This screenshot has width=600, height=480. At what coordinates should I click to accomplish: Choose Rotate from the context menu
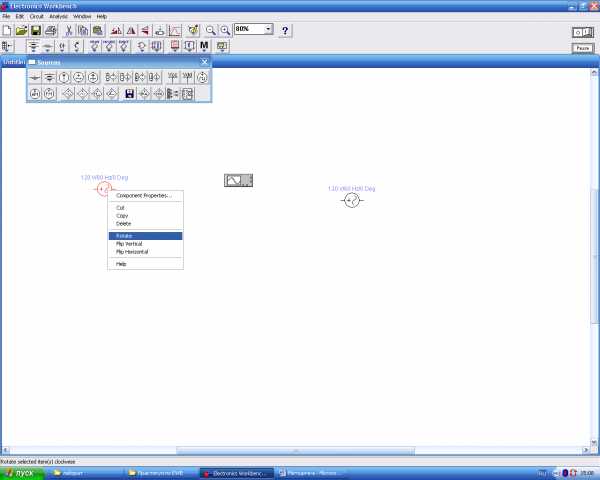pyautogui.click(x=145, y=236)
